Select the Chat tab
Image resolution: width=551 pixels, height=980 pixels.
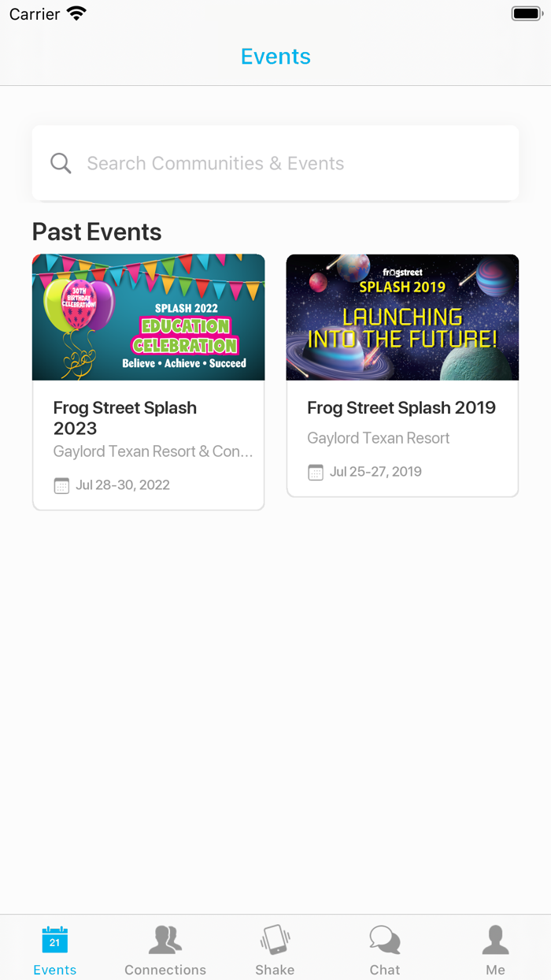385,947
